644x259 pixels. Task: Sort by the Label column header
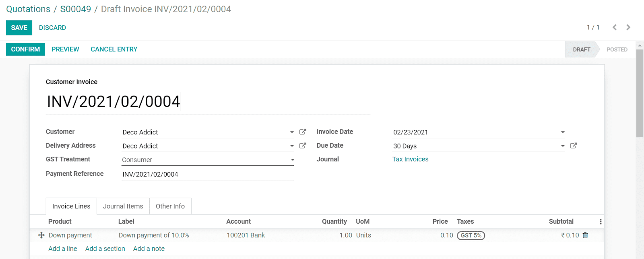(126, 222)
